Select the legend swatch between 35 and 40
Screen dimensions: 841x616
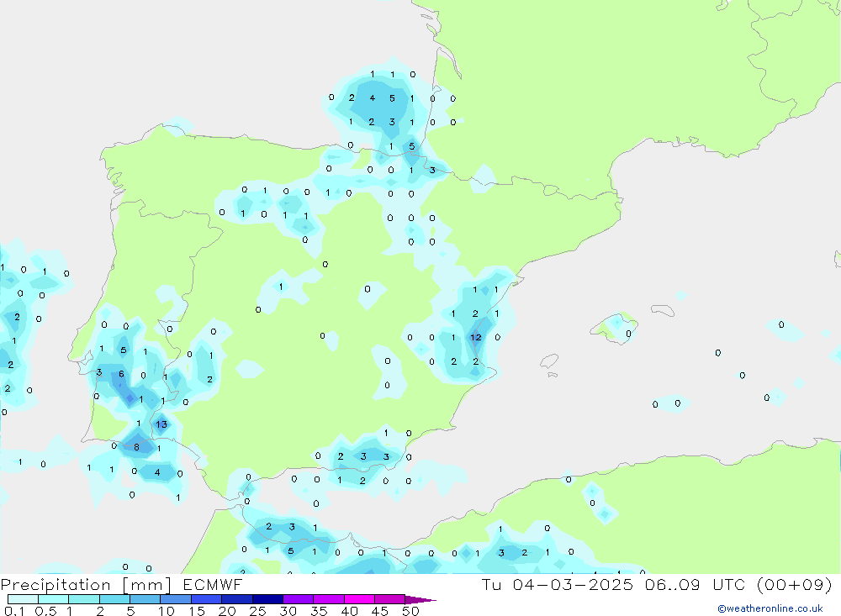328,599
